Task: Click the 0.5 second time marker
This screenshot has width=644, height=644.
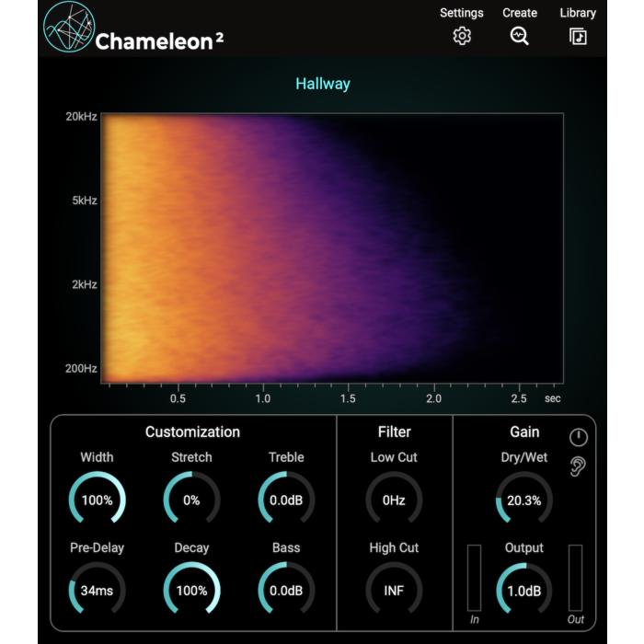Action: pos(178,398)
